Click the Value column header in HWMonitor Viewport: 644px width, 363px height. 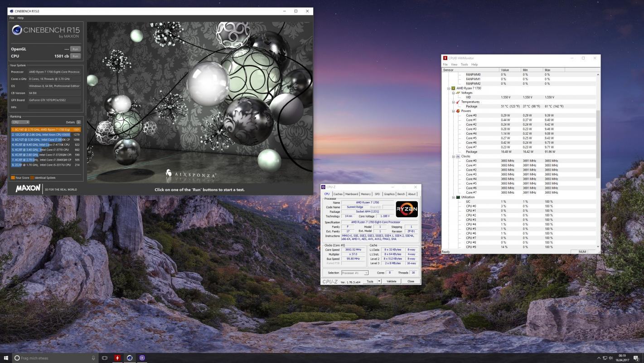tap(510, 70)
